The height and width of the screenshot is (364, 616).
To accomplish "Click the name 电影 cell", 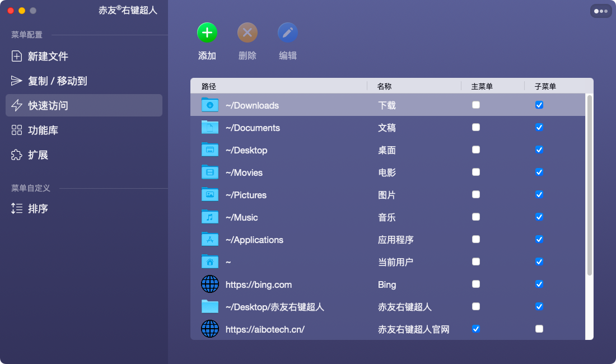I will (x=387, y=172).
